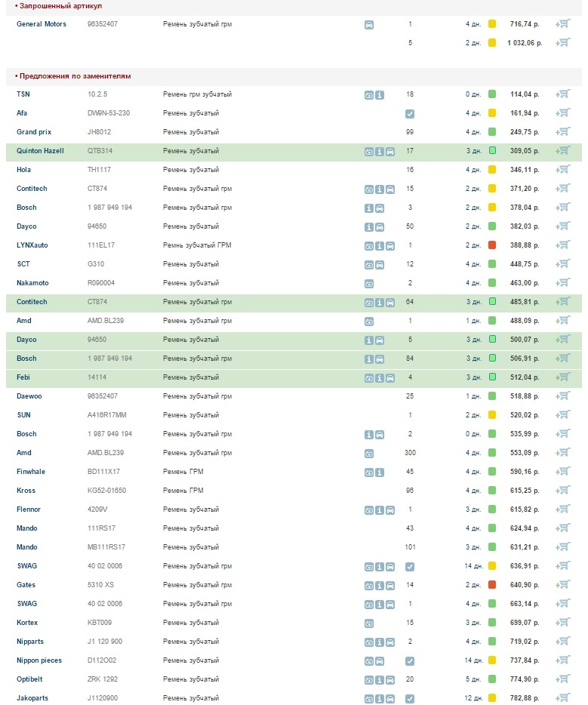Add Hola TH1117 to cart
Screen dimensions: 588x705
(563, 170)
